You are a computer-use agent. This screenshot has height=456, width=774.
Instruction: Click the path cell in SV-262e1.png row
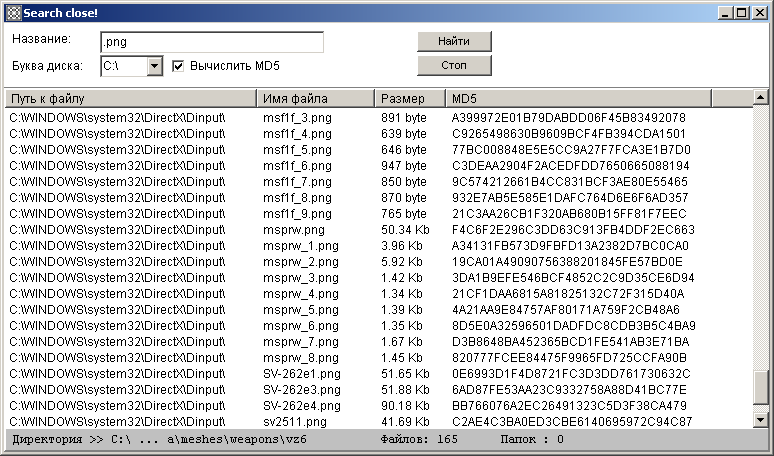(x=117, y=374)
